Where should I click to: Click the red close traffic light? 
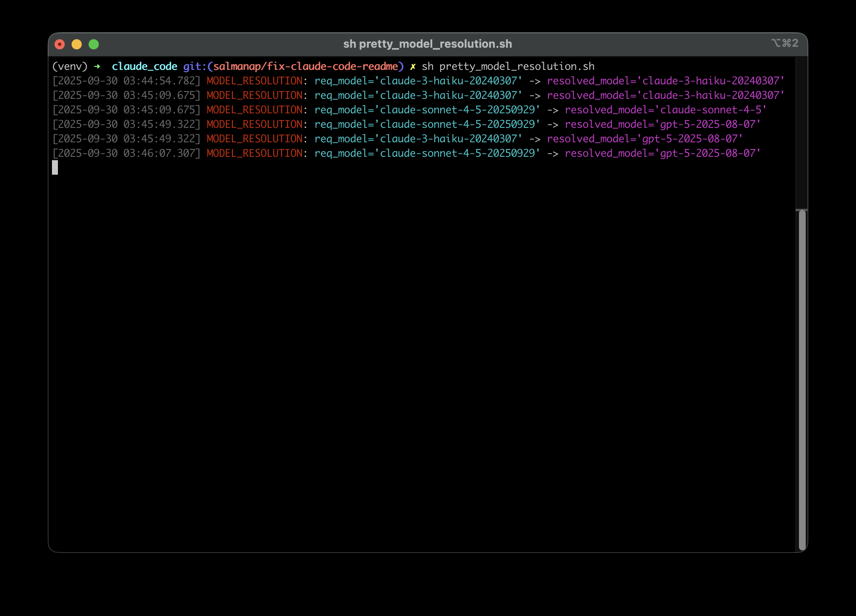[60, 44]
